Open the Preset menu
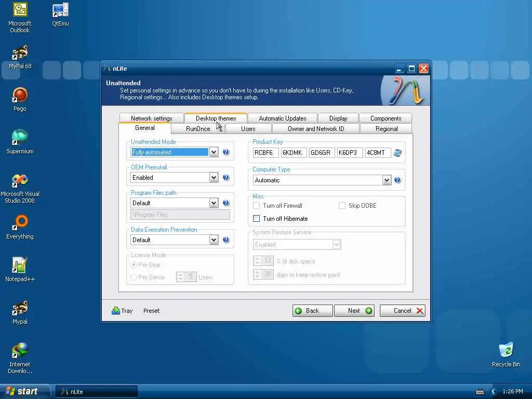532x399 pixels. (x=151, y=311)
